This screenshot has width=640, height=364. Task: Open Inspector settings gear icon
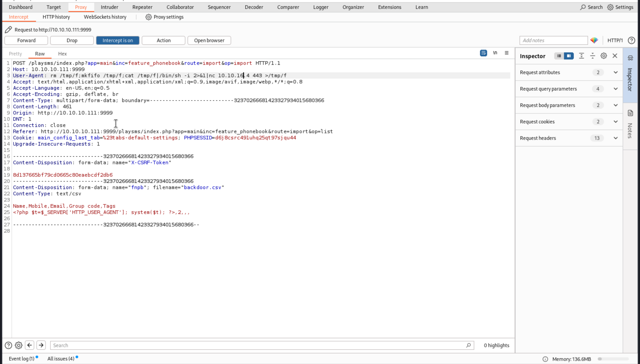604,56
